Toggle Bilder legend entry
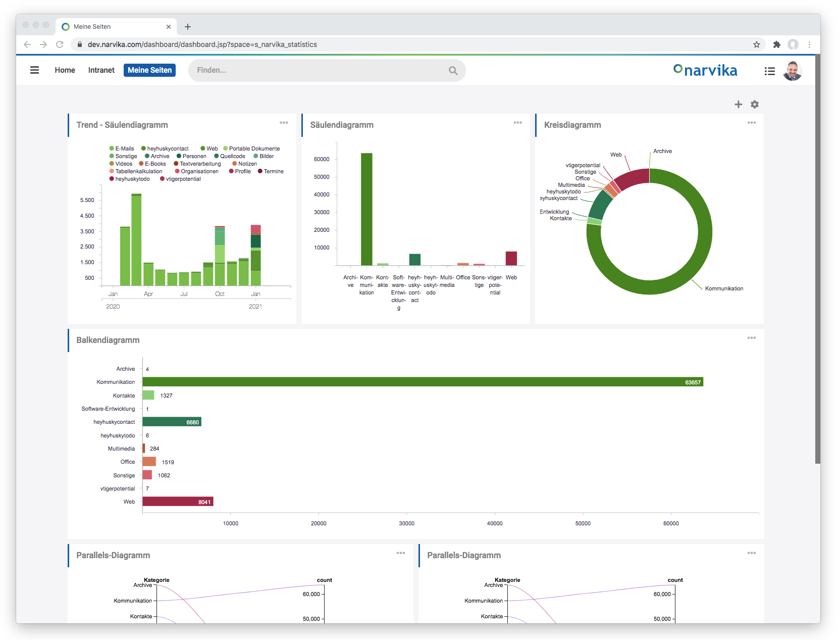The width and height of the screenshot is (840, 640). (264, 156)
